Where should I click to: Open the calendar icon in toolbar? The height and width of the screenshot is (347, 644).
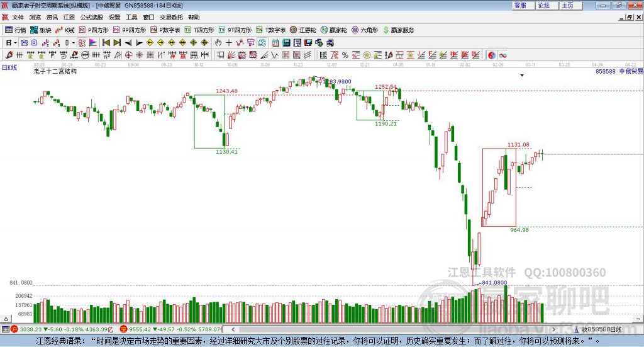click(275, 42)
